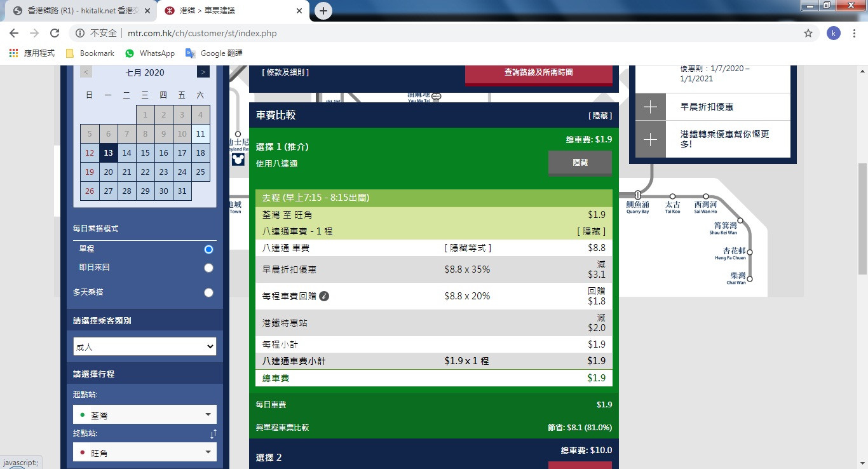Screen dimensions: 868x469
Task: Click 查詢路線及所需時間 button
Action: coord(538,72)
